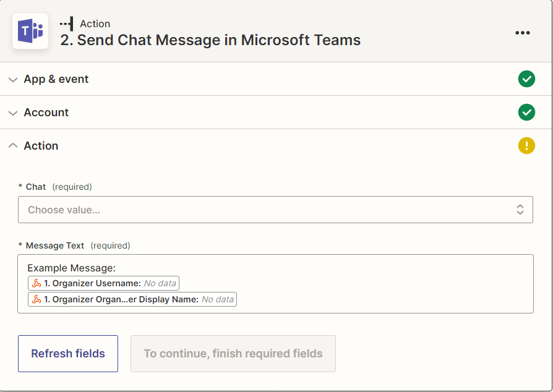
Task: Click the webhook icon in Organizer Username pill
Action: (36, 283)
